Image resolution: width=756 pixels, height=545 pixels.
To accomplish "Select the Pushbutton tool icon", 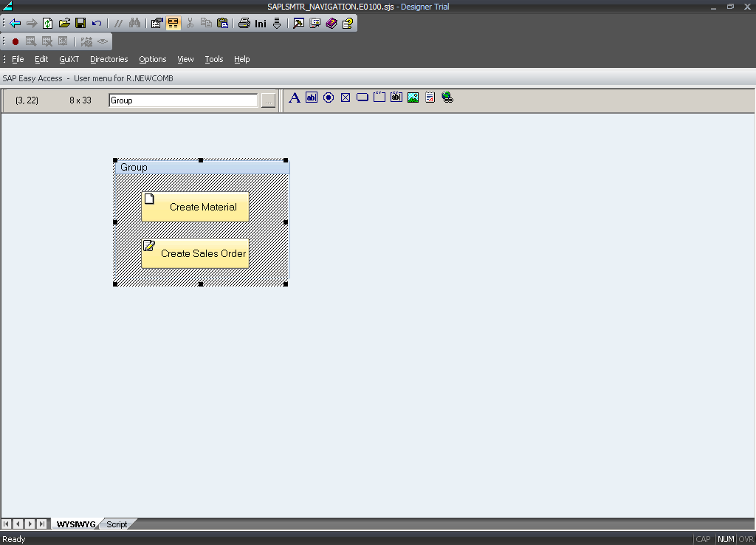I will pyautogui.click(x=362, y=97).
